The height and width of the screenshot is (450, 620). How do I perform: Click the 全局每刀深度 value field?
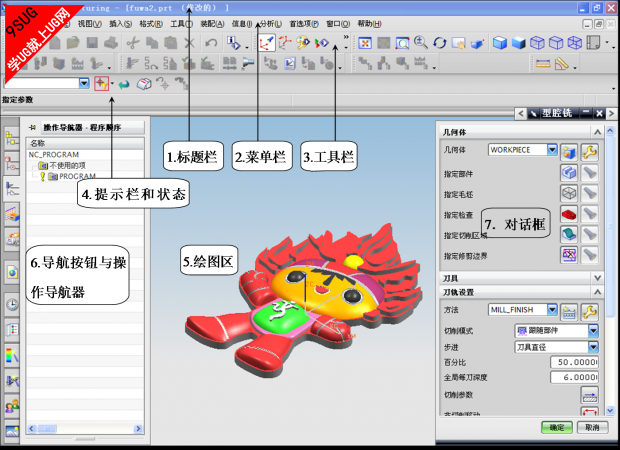pyautogui.click(x=574, y=377)
